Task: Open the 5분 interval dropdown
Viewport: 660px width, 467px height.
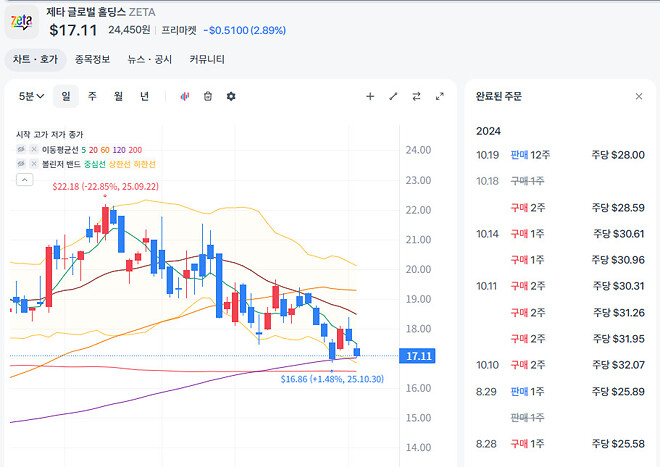Action: click(32, 96)
